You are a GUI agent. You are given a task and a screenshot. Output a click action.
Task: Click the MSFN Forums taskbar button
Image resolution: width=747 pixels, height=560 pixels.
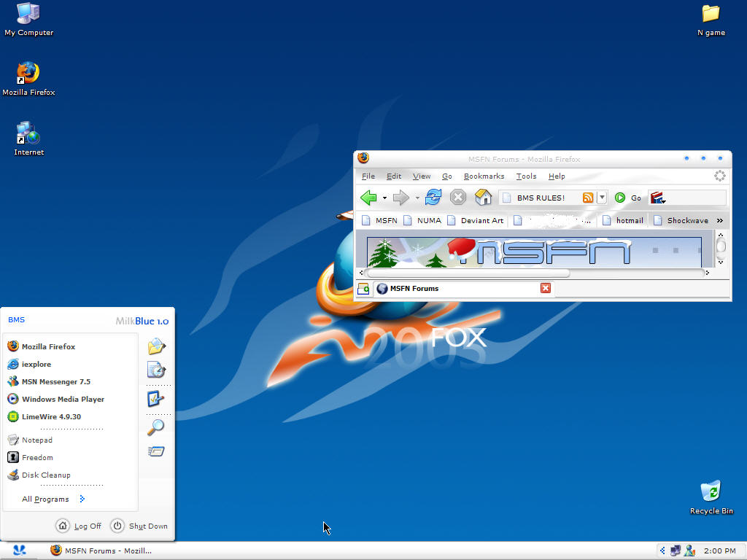(101, 551)
